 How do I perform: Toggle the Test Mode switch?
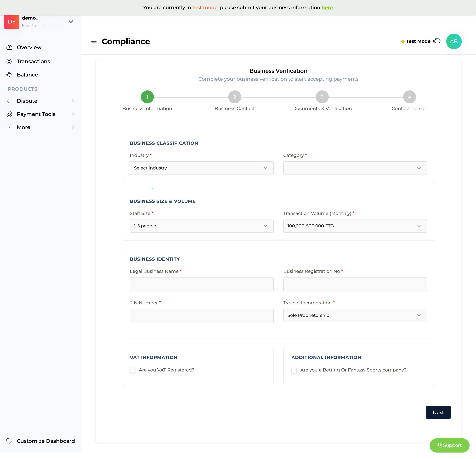pyautogui.click(x=436, y=41)
